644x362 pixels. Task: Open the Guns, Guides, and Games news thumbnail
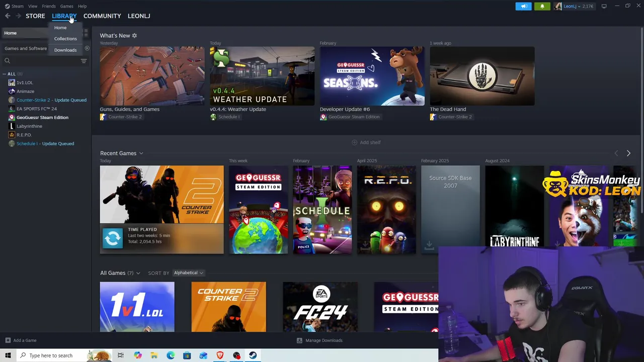(152, 76)
